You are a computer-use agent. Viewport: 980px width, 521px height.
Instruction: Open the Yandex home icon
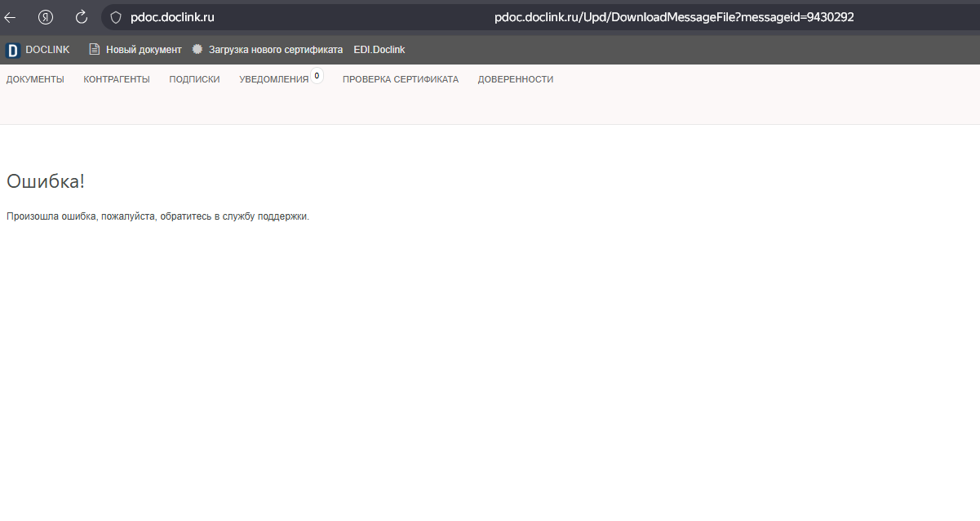tap(46, 17)
